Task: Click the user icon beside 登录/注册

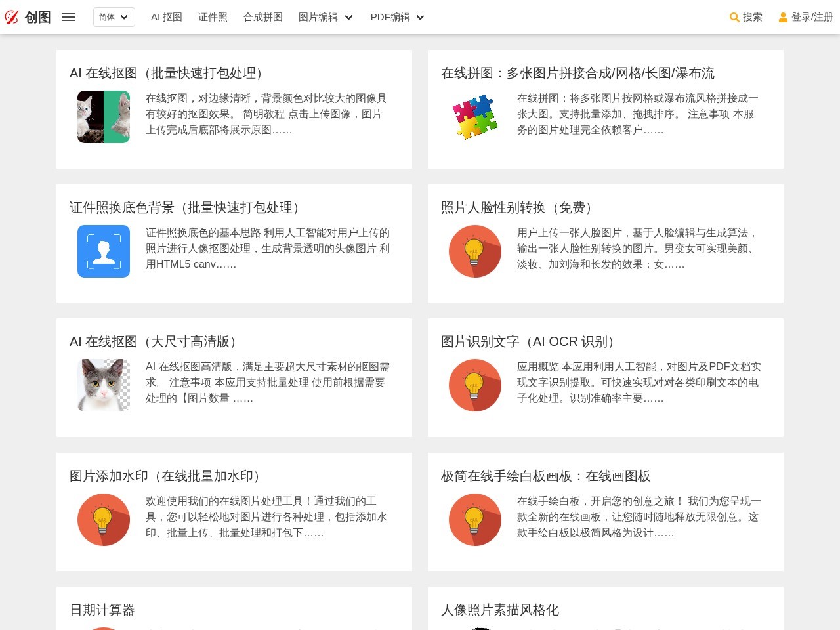Action: tap(784, 18)
